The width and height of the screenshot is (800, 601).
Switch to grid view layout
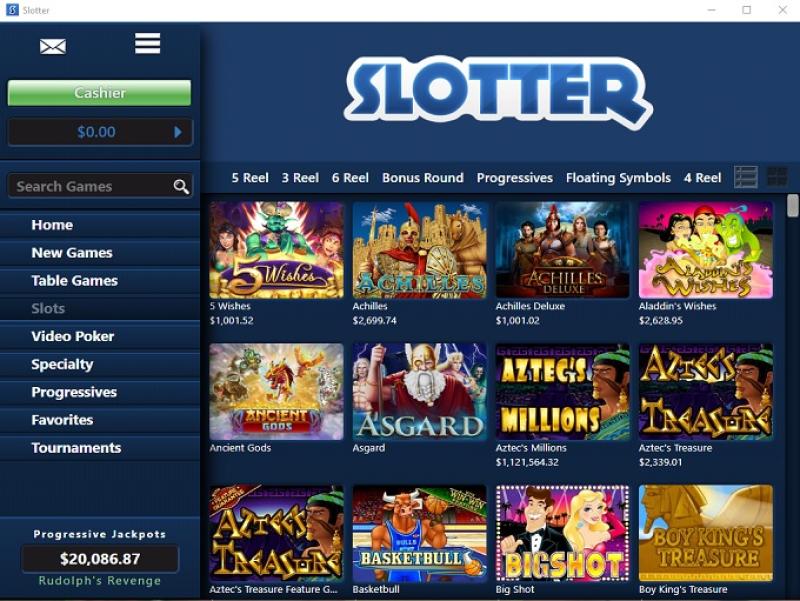(777, 178)
